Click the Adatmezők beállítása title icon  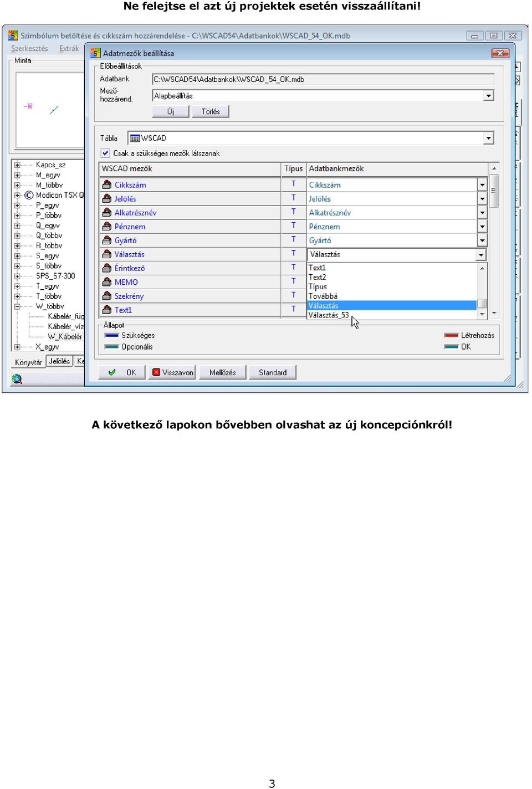(x=95, y=53)
